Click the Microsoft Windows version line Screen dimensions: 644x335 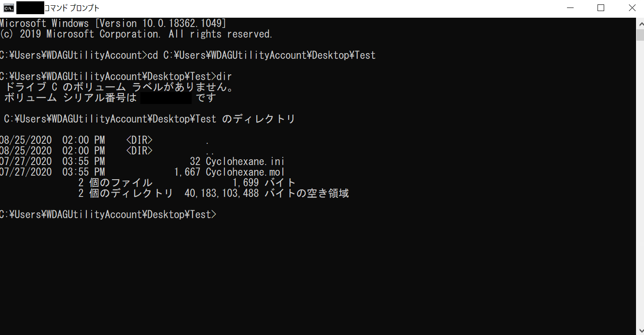113,23
